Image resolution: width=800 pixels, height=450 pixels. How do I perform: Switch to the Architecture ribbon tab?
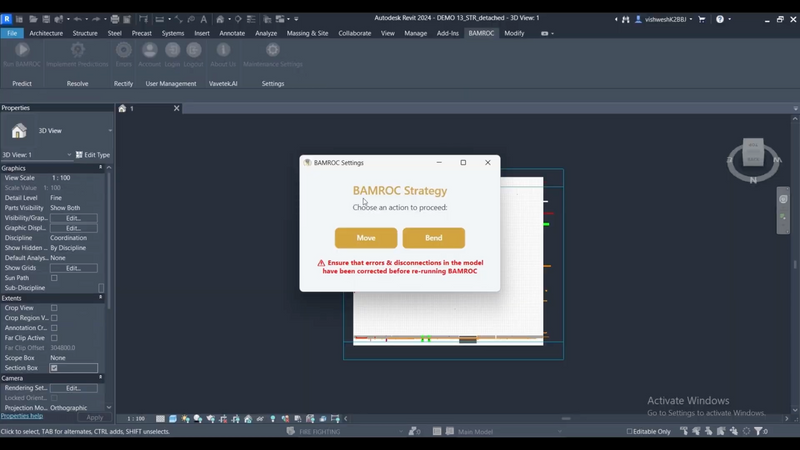coord(46,33)
